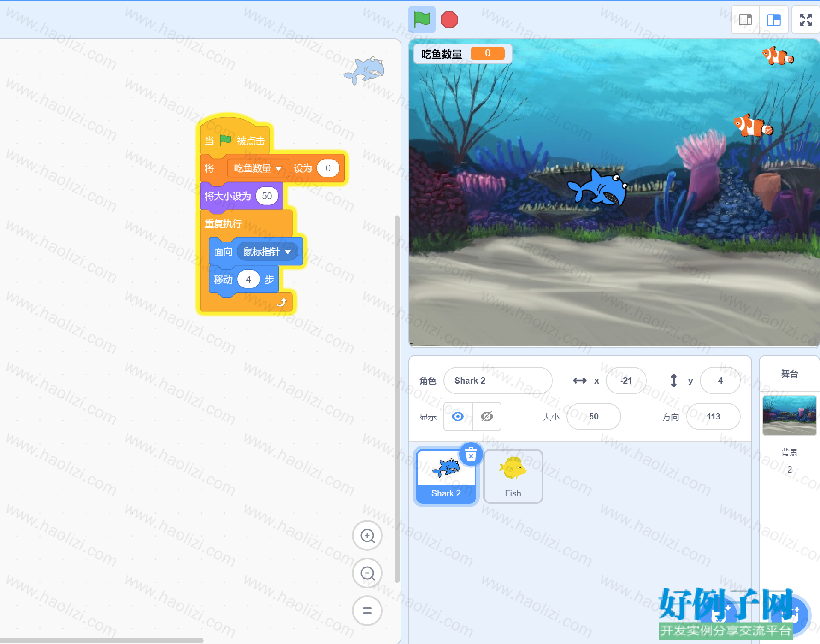
Task: Click the clownfish in the middle right of stage
Action: [x=753, y=126]
